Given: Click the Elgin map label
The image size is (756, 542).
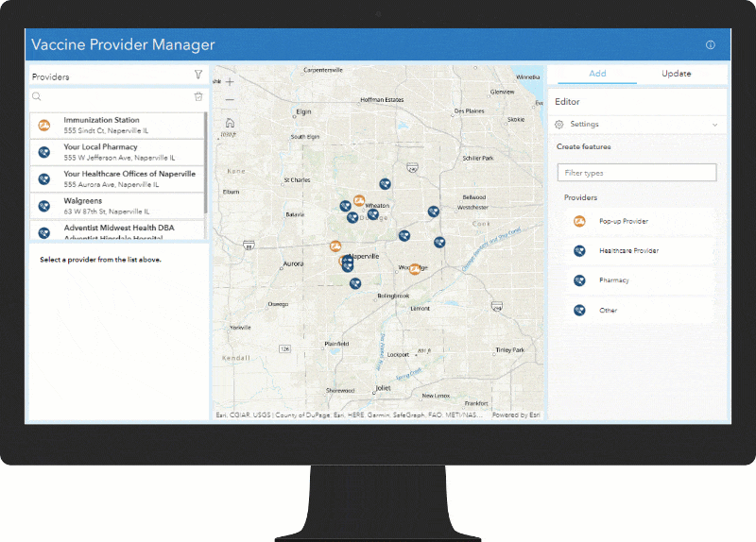Looking at the screenshot, I should click(x=303, y=111).
